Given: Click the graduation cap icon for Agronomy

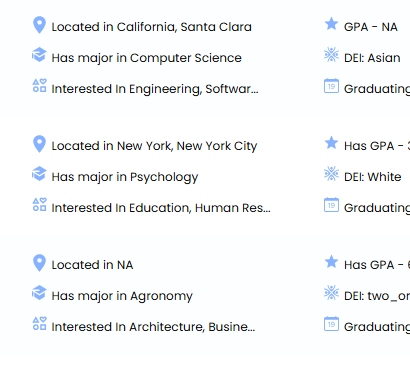Looking at the screenshot, I should (x=39, y=293).
